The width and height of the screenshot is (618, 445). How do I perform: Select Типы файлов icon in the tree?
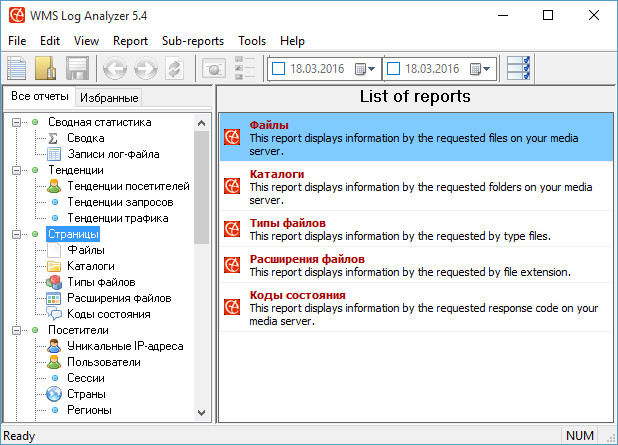click(54, 282)
